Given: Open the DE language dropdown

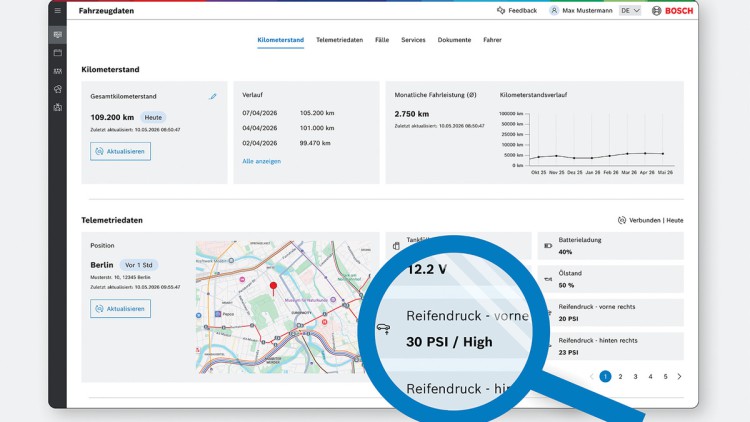Looking at the screenshot, I should 630,11.
